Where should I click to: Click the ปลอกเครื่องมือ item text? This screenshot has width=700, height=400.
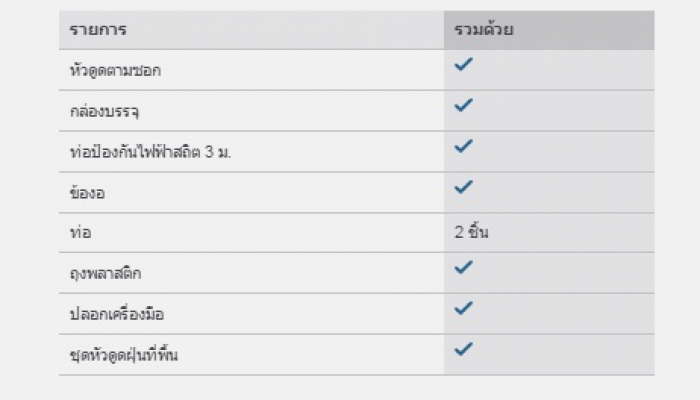[117, 314]
